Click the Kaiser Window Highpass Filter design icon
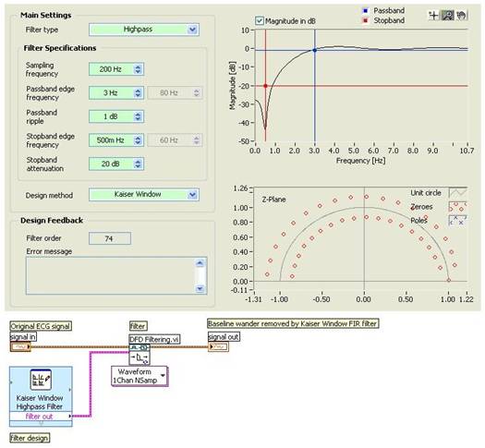The height and width of the screenshot is (448, 485). 41,380
